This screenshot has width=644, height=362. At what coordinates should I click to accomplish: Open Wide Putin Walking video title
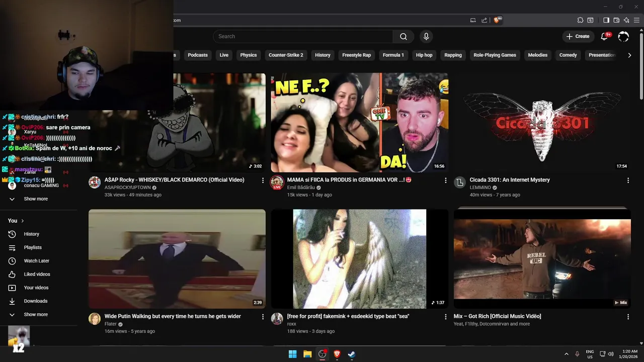click(x=173, y=316)
